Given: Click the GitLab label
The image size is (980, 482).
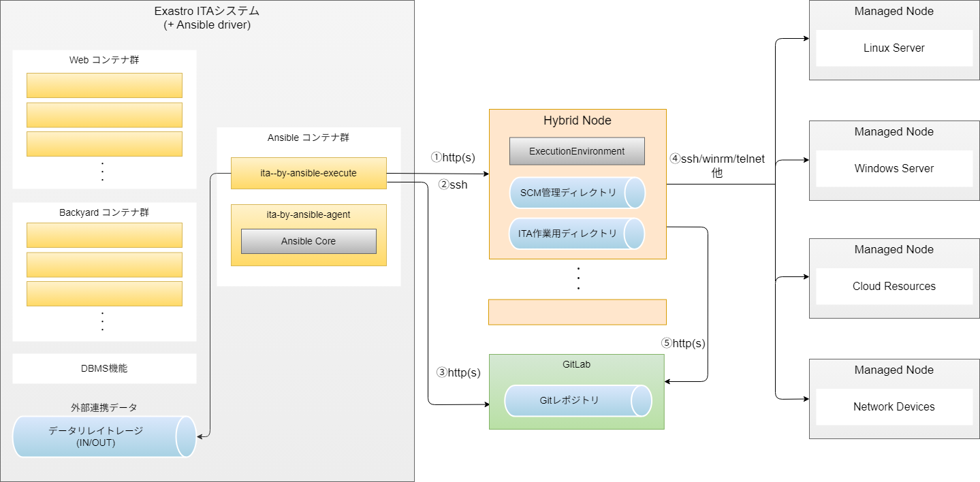Looking at the screenshot, I should pos(576,364).
